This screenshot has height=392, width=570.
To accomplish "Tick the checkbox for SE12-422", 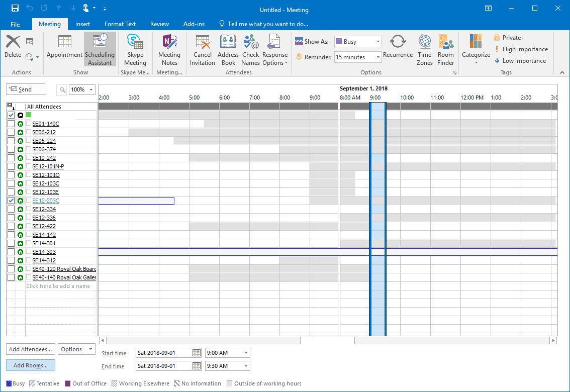I will tap(11, 226).
